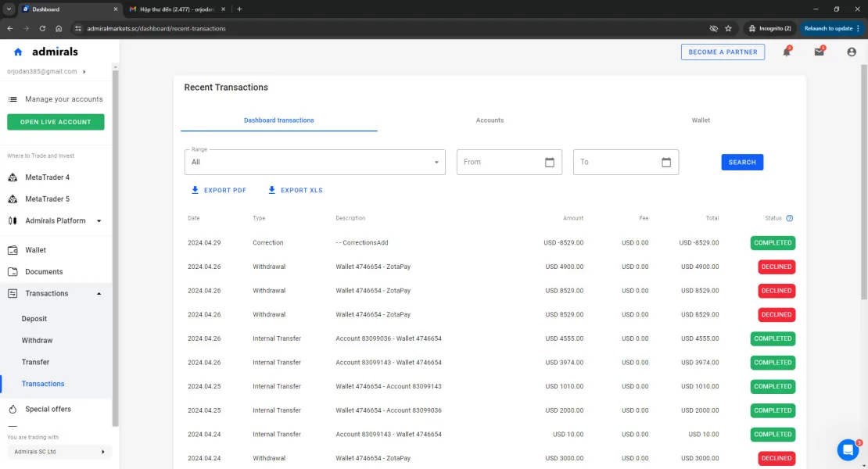Click the 'USD 1010.00' amount cell
This screenshot has height=469, width=868.
coord(564,386)
